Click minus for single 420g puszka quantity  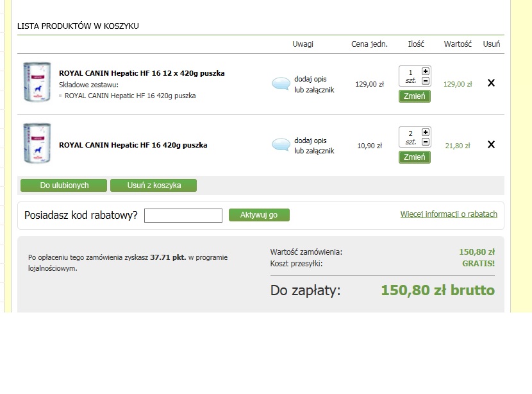click(x=426, y=142)
